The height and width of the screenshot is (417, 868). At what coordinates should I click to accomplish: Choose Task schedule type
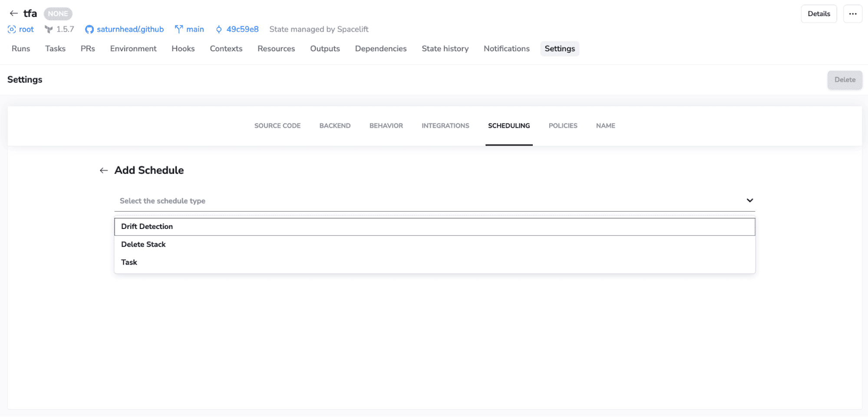(x=435, y=262)
